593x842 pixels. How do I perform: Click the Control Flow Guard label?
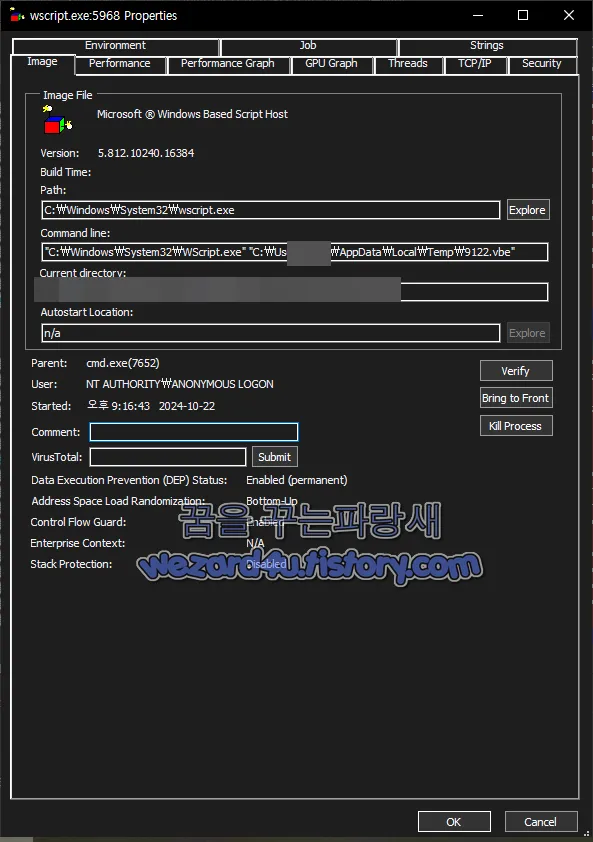point(78,522)
